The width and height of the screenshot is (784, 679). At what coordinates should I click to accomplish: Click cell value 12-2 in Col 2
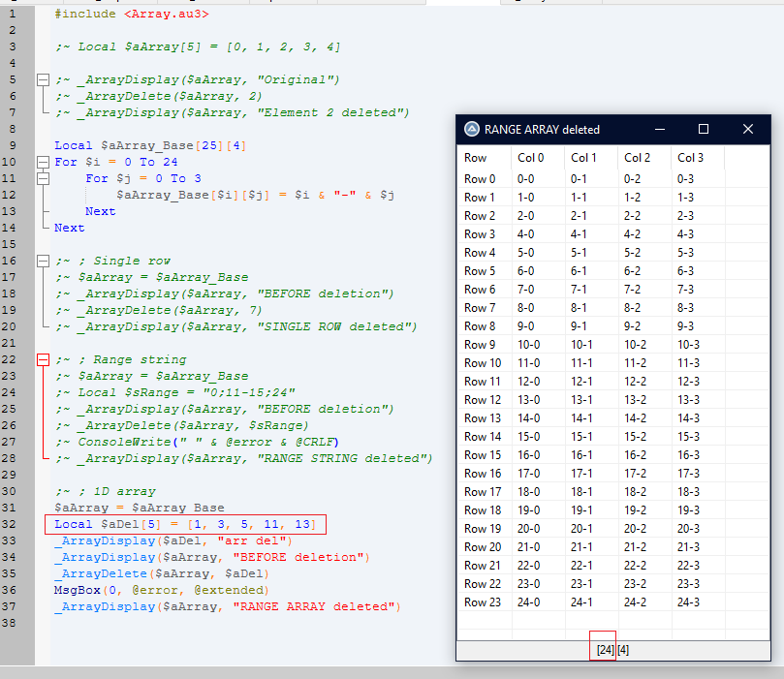tap(635, 382)
